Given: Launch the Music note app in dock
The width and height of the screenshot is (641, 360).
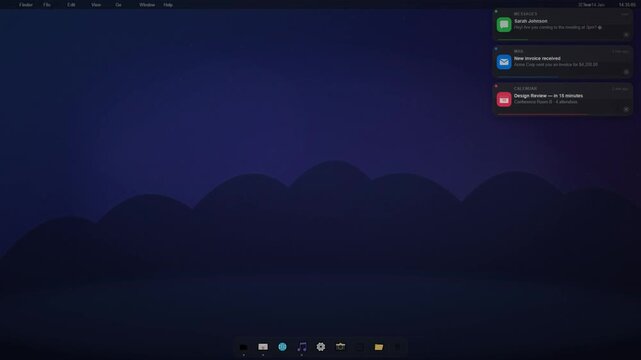Looking at the screenshot, I should pyautogui.click(x=302, y=347).
